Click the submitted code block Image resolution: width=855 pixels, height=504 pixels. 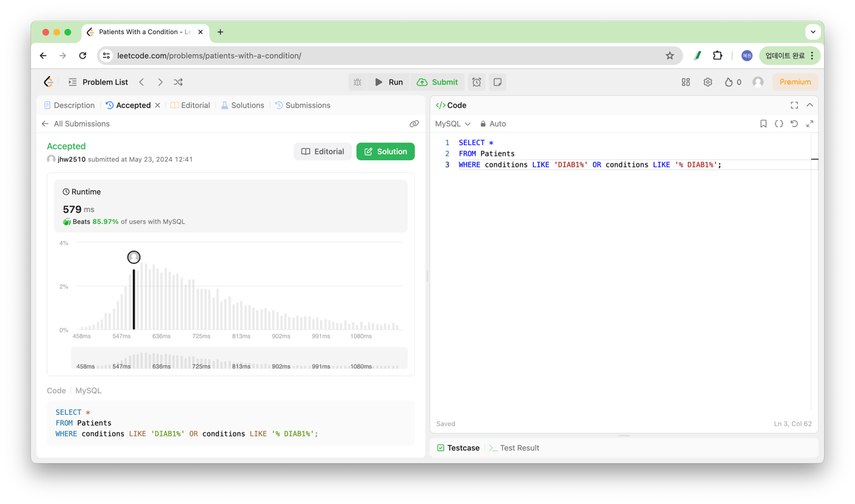(230, 423)
